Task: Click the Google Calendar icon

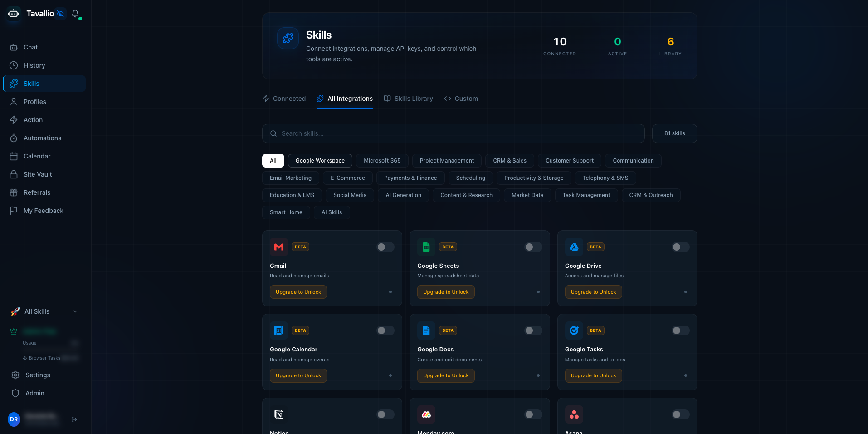Action: tap(279, 330)
